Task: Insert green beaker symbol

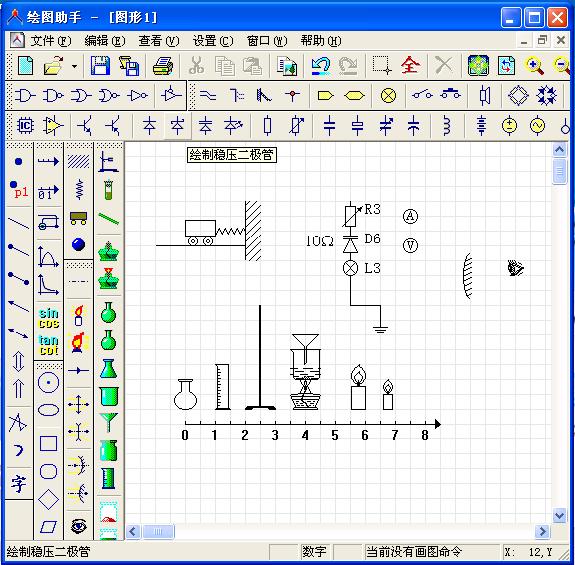Action: (109, 396)
